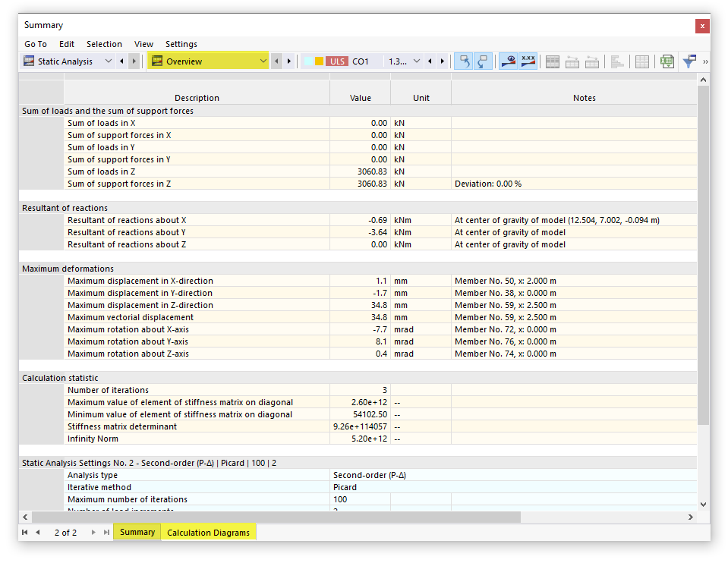728x563 pixels.
Task: Toggle the table row display icon
Action: [x=553, y=61]
